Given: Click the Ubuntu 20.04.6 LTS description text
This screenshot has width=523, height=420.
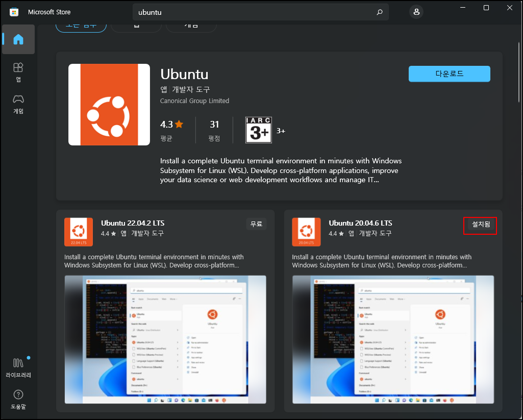Looking at the screenshot, I should pos(382,261).
